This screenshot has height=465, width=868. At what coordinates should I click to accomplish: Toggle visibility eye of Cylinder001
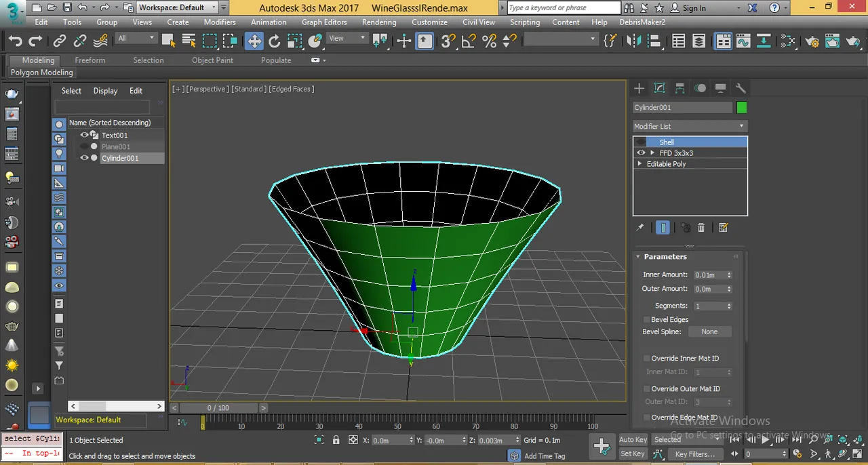pyautogui.click(x=84, y=158)
